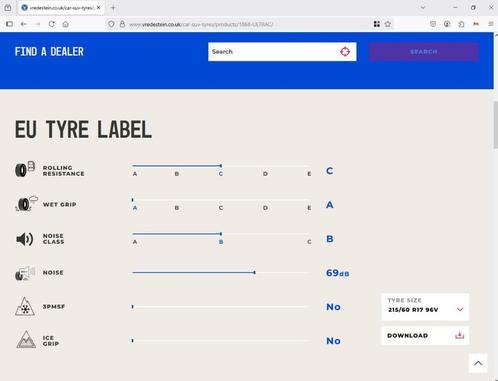The width and height of the screenshot is (498, 381).
Task: Click the rolling resistance slider bar
Action: pos(221,166)
